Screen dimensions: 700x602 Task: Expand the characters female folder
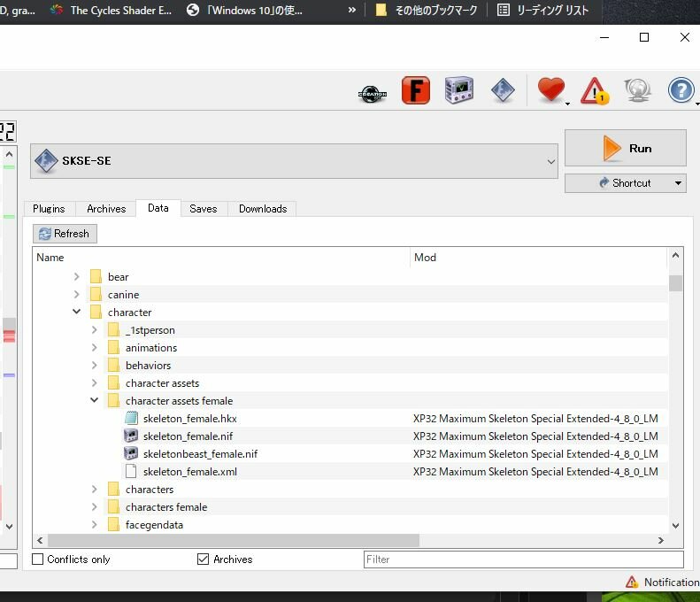[x=94, y=506]
